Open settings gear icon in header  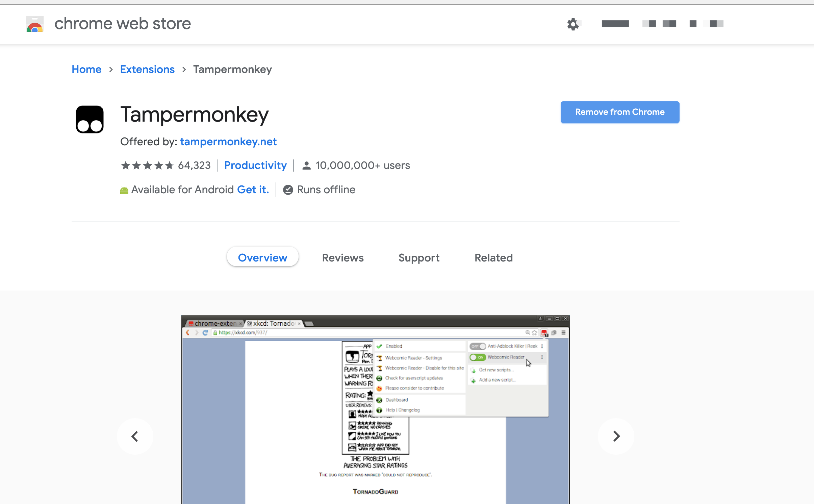[x=573, y=24]
